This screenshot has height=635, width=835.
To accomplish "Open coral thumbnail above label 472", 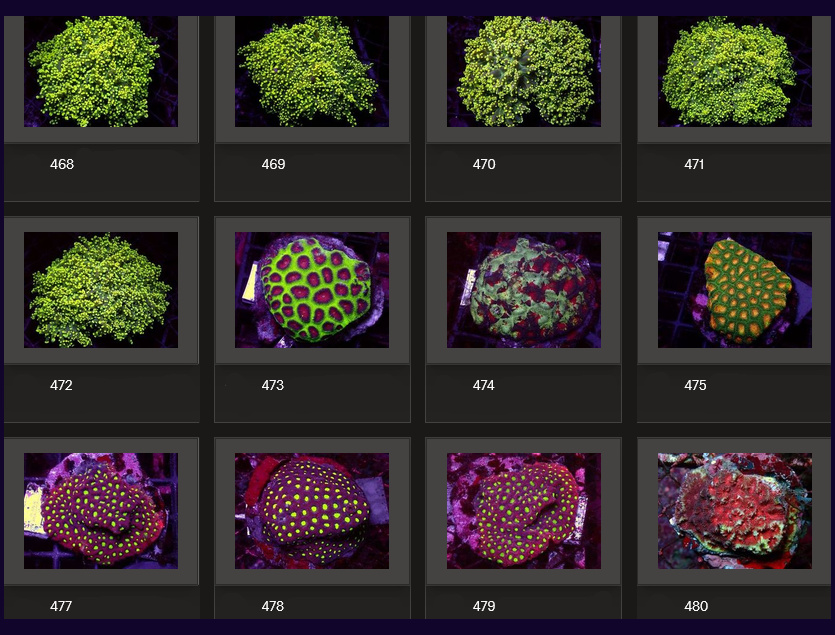I will click(101, 290).
